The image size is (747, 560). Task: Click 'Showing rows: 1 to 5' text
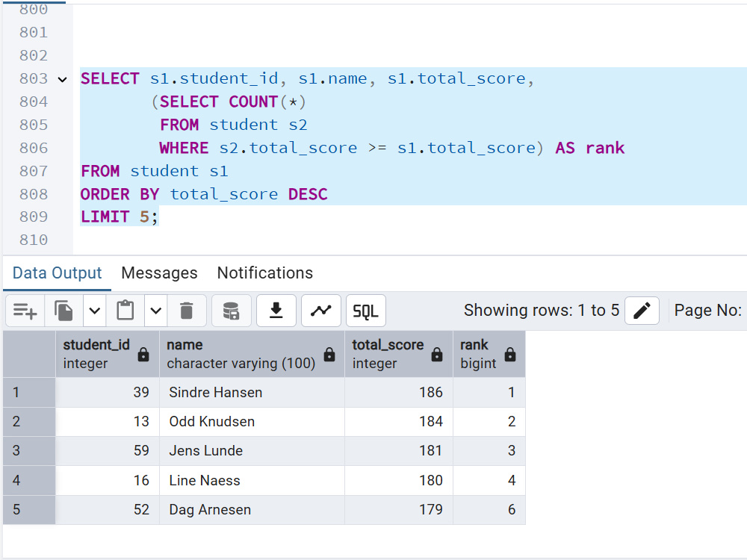coord(542,311)
